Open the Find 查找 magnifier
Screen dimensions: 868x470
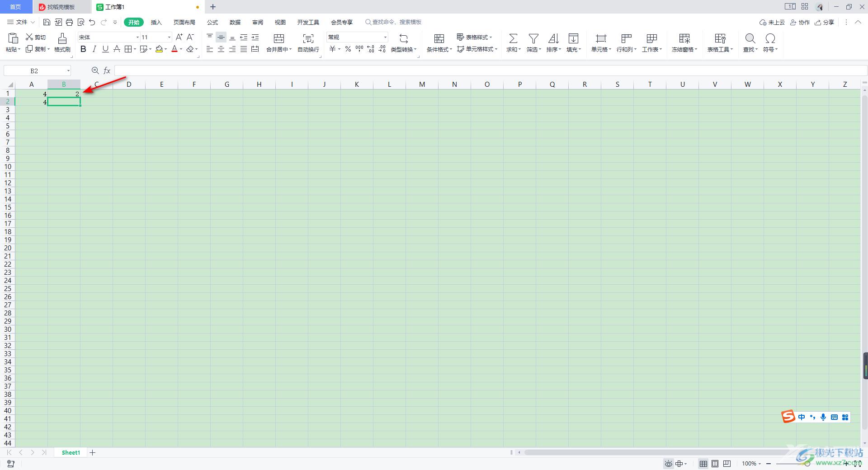[x=750, y=38]
